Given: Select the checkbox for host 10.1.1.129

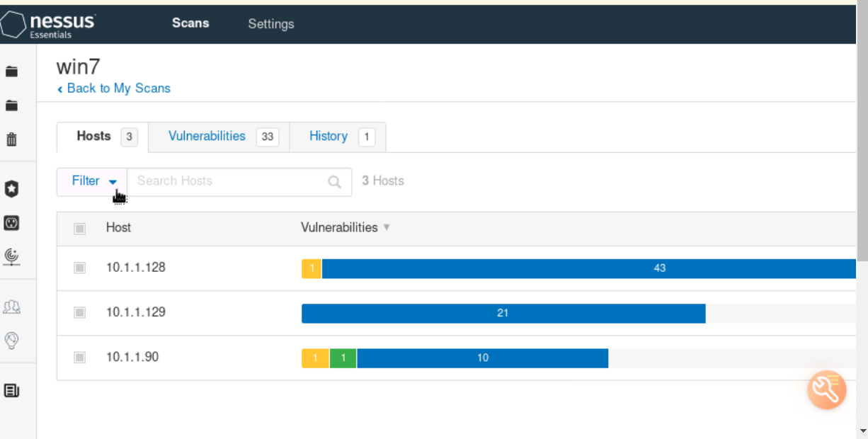Looking at the screenshot, I should [80, 312].
